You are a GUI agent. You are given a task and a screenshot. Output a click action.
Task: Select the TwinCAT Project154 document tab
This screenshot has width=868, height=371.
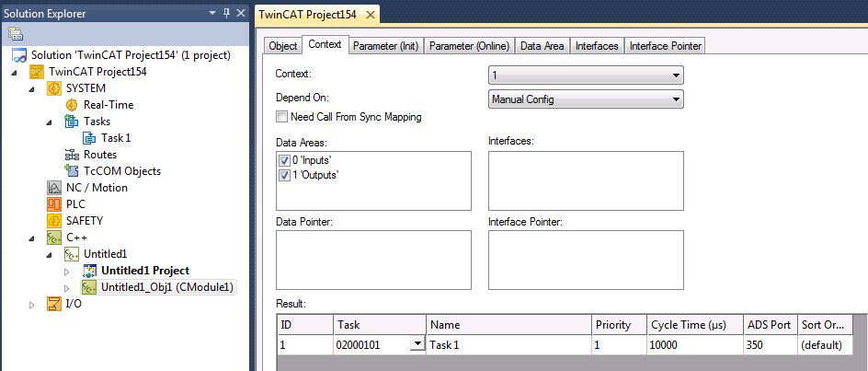tap(309, 15)
